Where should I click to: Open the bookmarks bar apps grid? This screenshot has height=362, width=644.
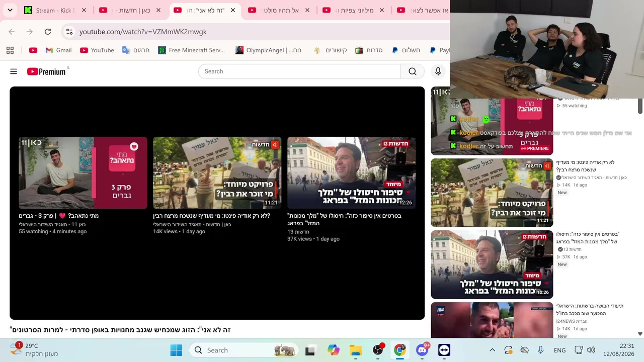click(10, 50)
